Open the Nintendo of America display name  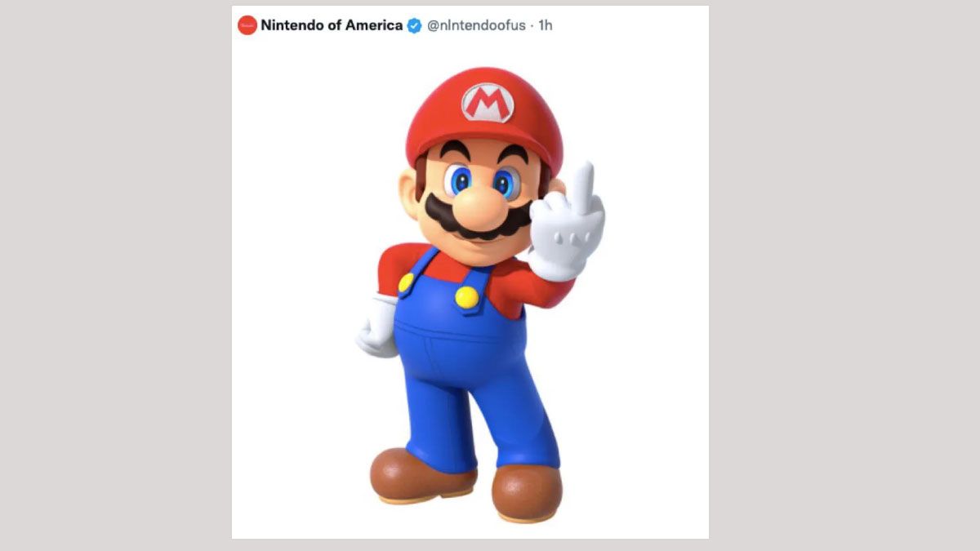coord(332,25)
